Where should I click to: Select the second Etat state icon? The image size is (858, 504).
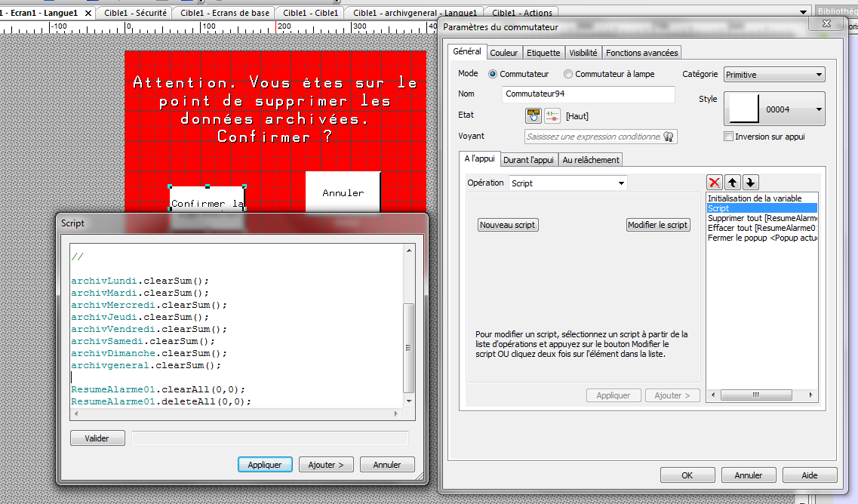click(x=552, y=115)
